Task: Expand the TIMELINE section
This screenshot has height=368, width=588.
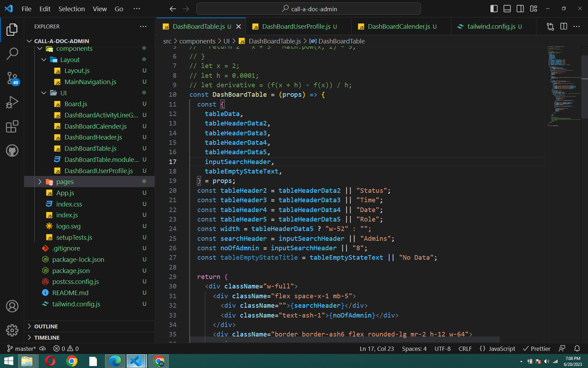Action: (89, 338)
